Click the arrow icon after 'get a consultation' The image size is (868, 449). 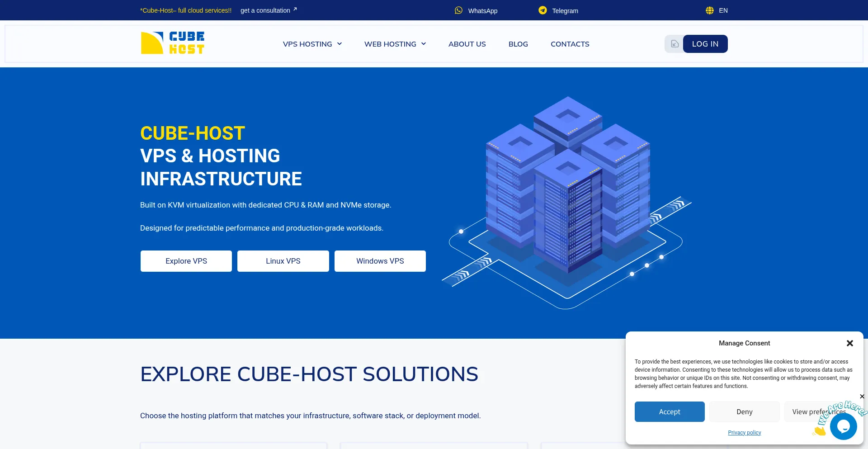coord(295,9)
